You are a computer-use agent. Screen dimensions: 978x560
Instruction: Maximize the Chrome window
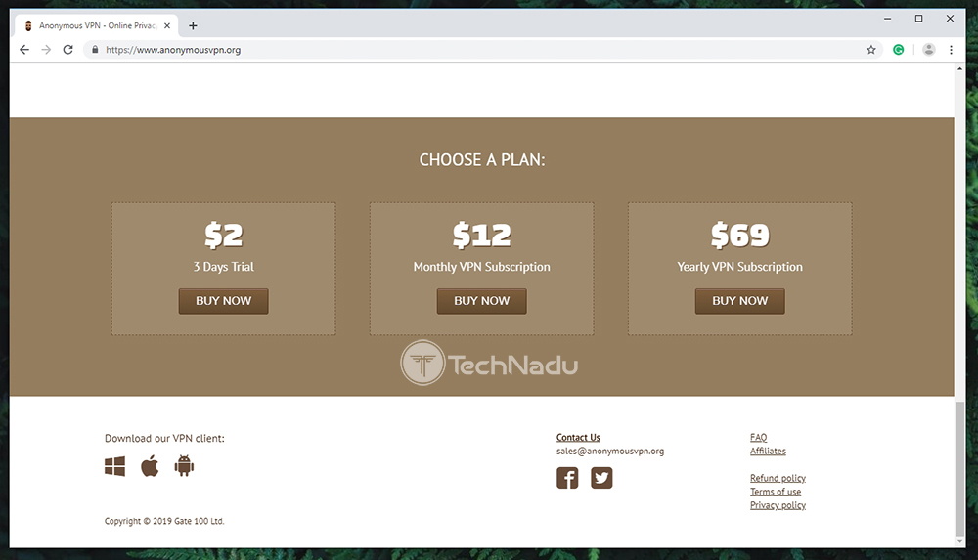click(x=918, y=19)
